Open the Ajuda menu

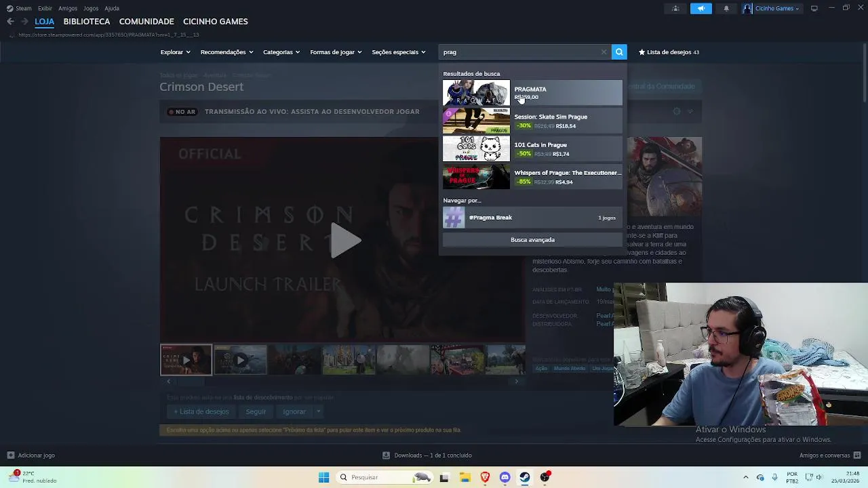click(112, 8)
